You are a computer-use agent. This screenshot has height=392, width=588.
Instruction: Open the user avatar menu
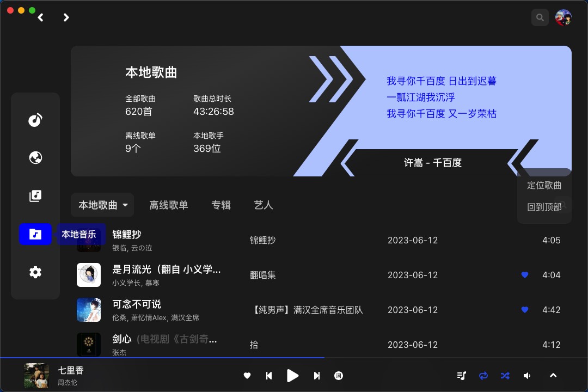point(562,17)
